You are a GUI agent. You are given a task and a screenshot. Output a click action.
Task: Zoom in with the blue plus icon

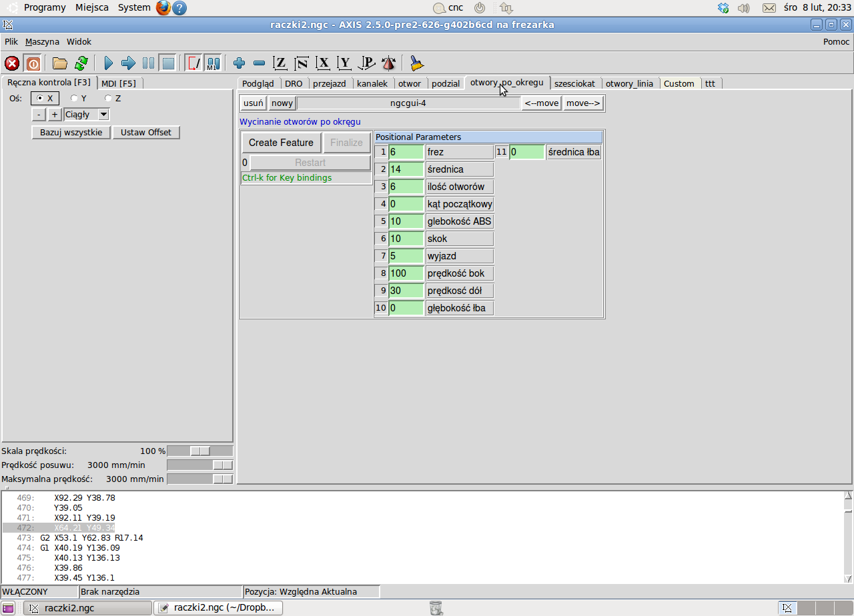click(240, 63)
